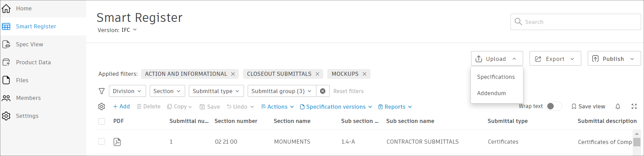Select the checkbox for row 1

(x=101, y=142)
